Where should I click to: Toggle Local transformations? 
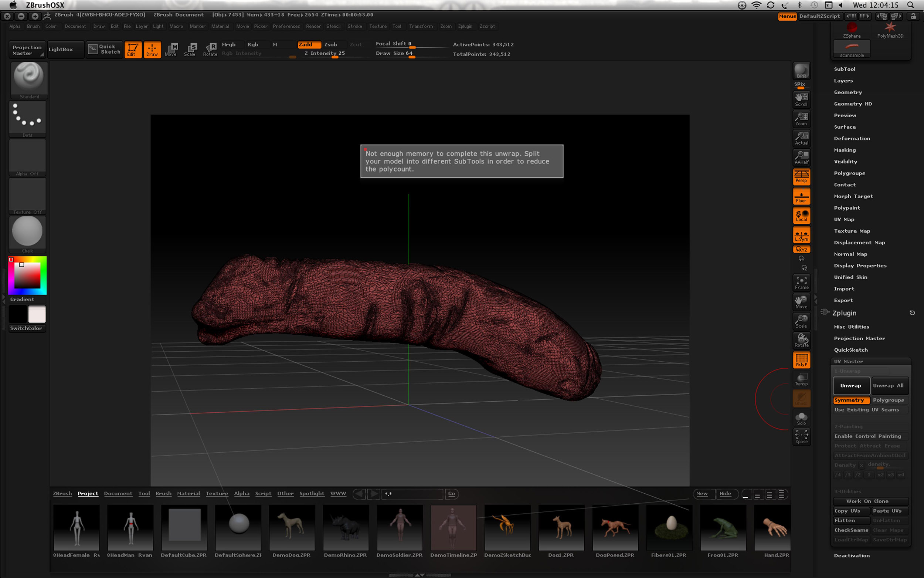(x=801, y=215)
